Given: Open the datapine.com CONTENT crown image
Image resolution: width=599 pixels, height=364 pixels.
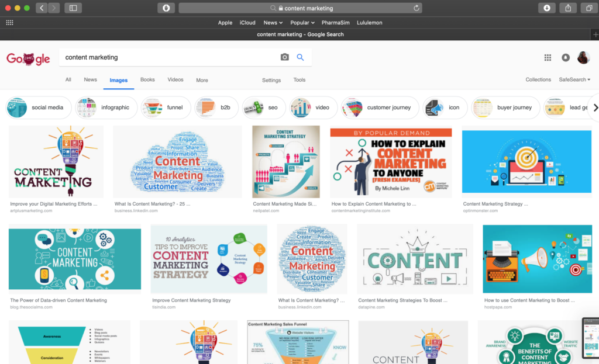Looking at the screenshot, I should 415,259.
